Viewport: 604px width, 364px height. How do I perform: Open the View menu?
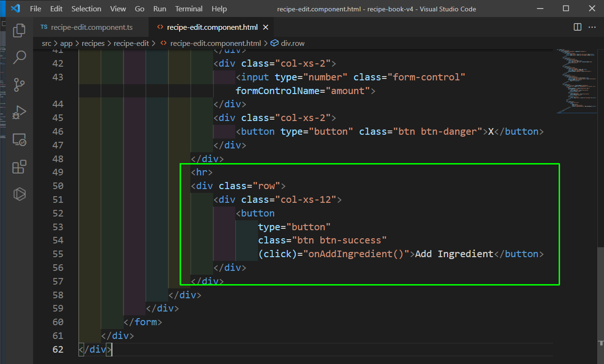pos(118,9)
